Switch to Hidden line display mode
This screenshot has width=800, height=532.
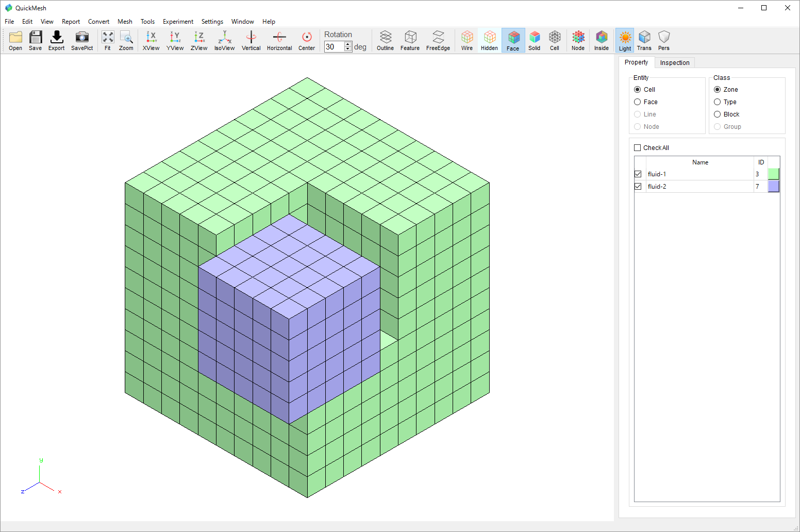point(490,40)
